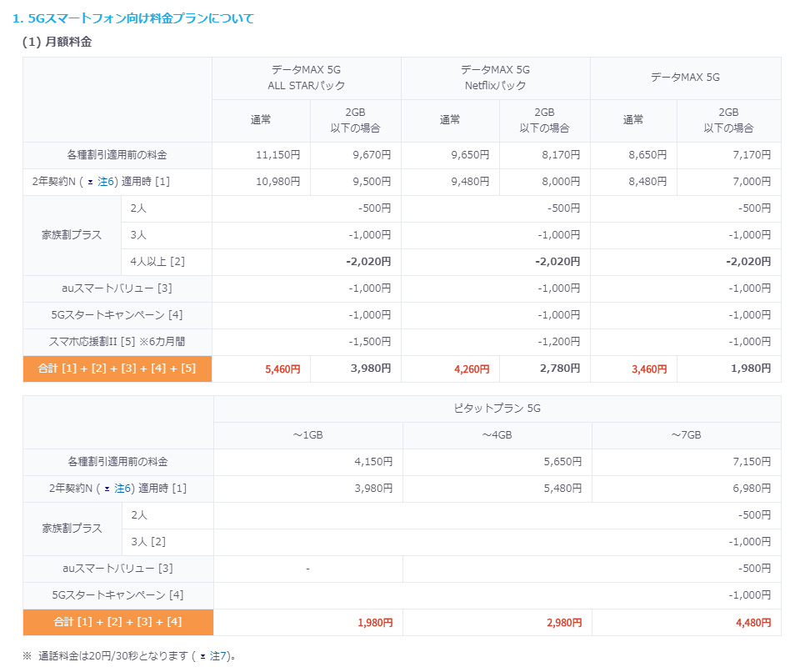Click the orange 合計 [1]+[2]+[3]+[4]+[5] cell
Viewport: 800px width, 672px height.
point(117,369)
